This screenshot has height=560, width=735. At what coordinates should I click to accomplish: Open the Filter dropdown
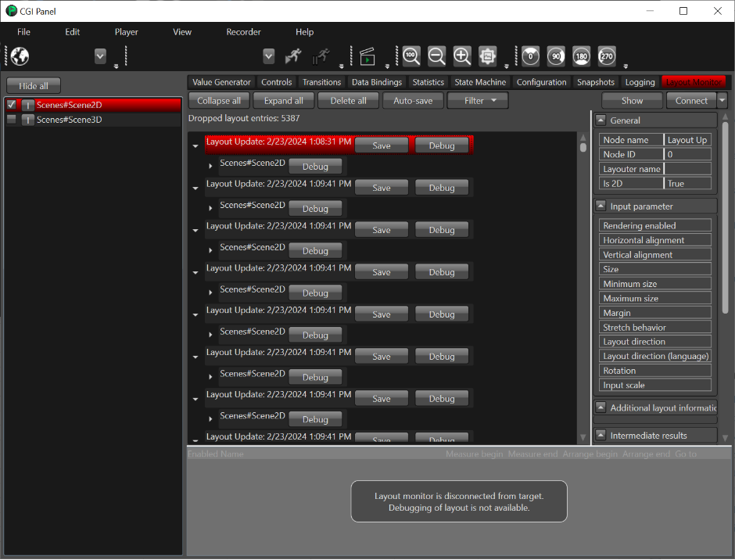pyautogui.click(x=478, y=100)
